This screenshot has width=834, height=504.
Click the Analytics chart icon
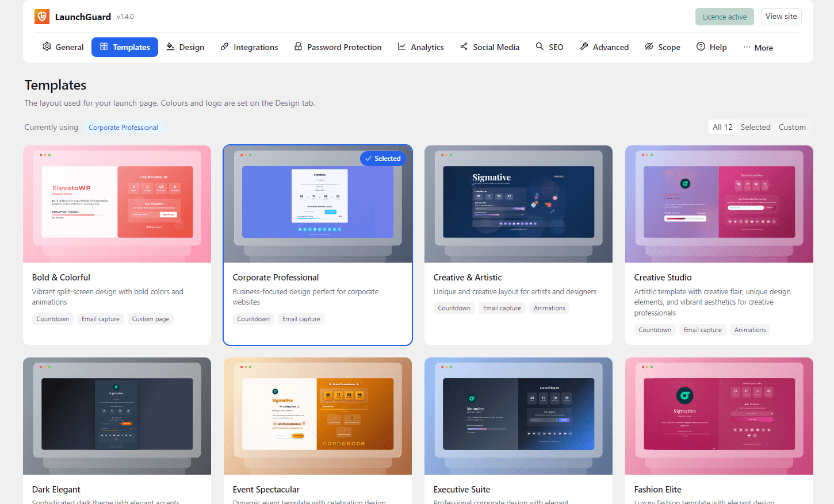point(401,47)
